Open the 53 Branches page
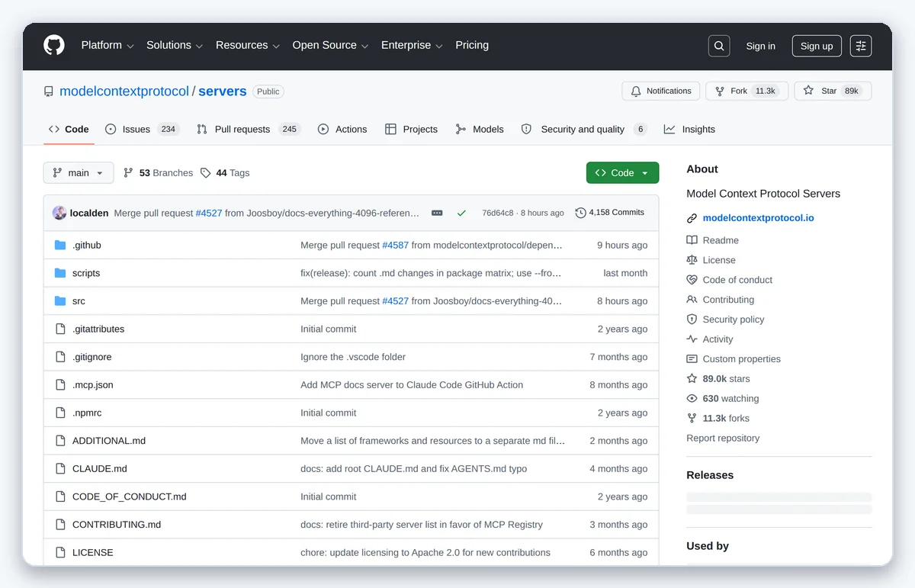Screen dimensions: 915x588 pyautogui.click(x=158, y=173)
